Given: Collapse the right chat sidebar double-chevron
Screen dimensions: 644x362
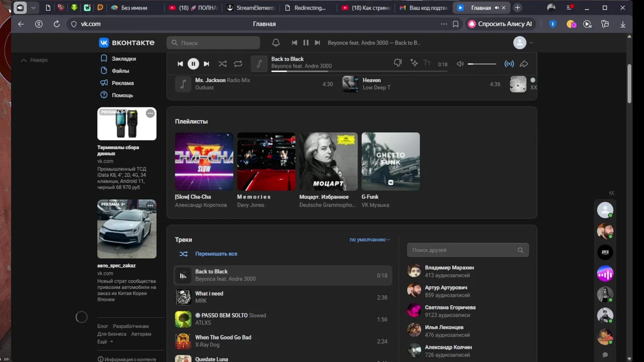Looking at the screenshot, I should 612,193.
